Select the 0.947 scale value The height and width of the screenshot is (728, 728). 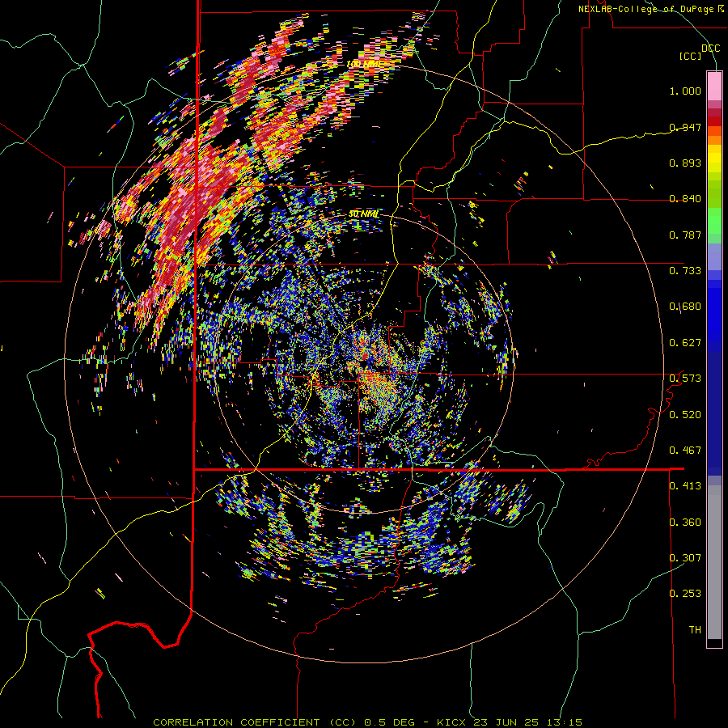click(685, 127)
